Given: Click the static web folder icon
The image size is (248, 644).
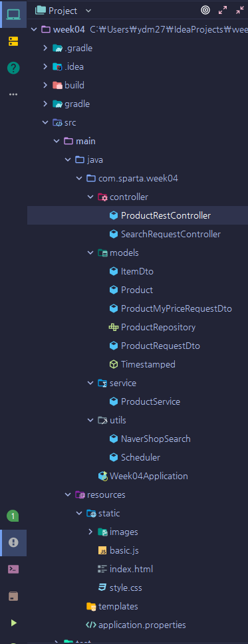Looking at the screenshot, I should 91,513.
